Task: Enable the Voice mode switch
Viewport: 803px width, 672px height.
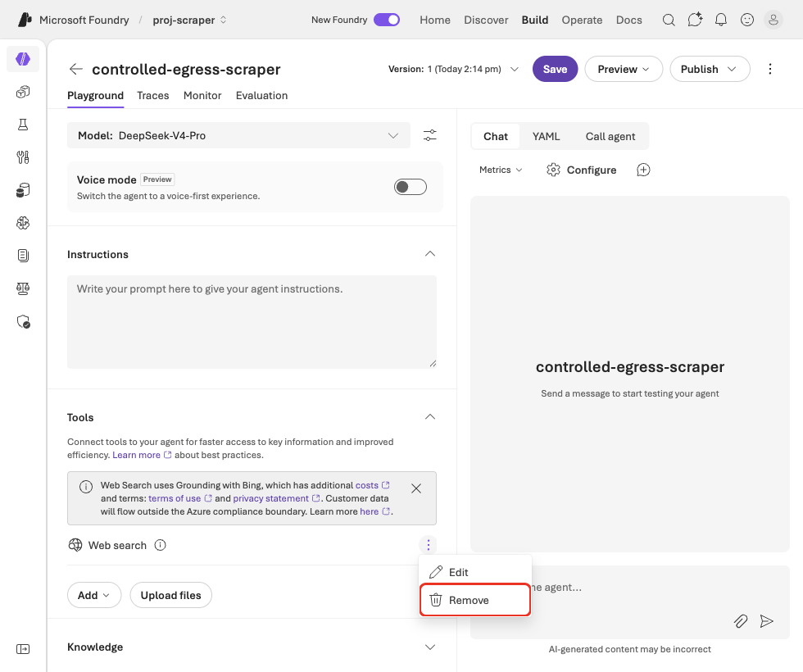Action: [411, 187]
